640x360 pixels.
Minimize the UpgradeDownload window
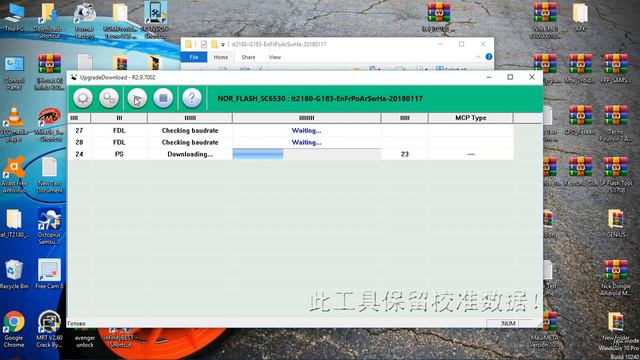489,77
